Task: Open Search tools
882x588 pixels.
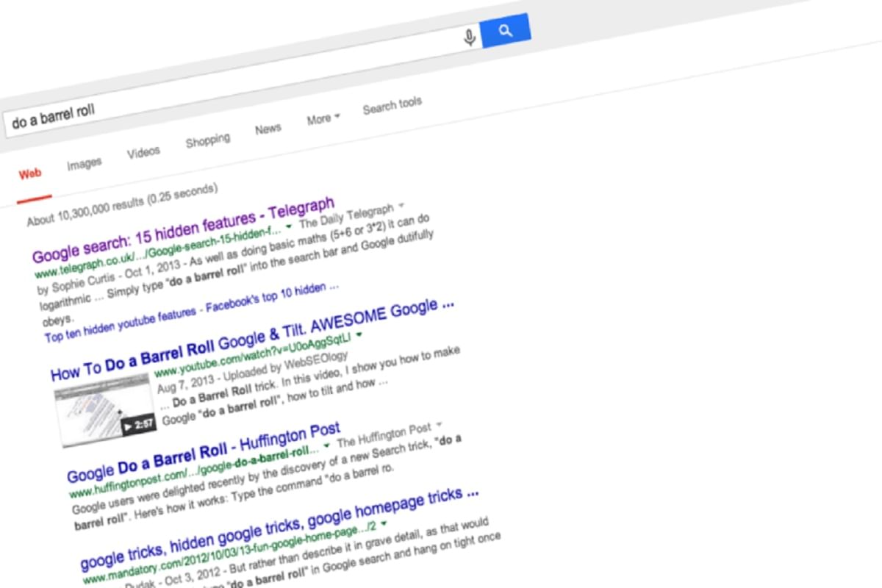Action: [392, 105]
